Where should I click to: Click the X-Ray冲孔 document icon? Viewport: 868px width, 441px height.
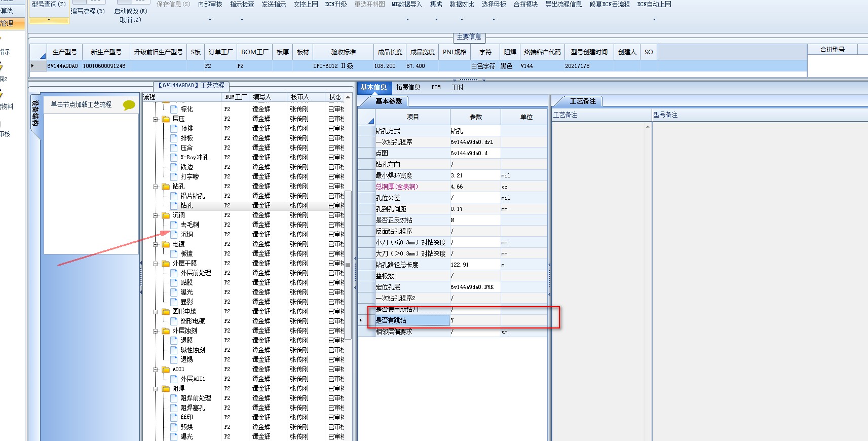tap(174, 157)
